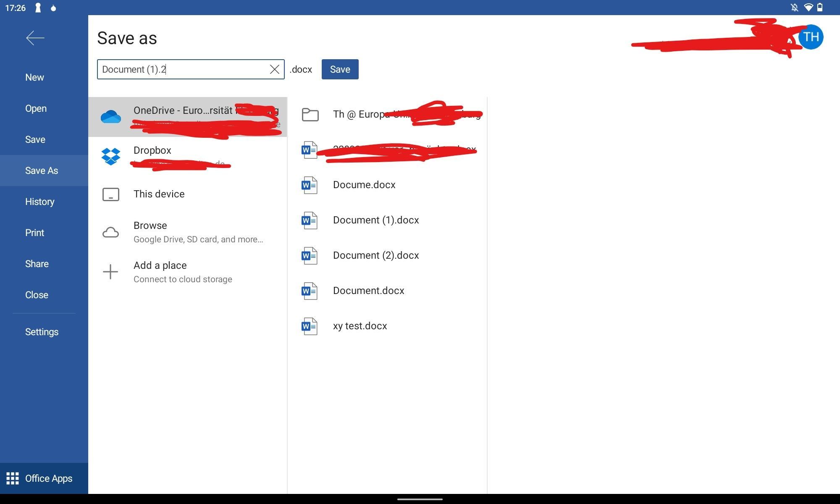Open the Save As menu item
Image resolution: width=840 pixels, height=504 pixels.
[41, 171]
